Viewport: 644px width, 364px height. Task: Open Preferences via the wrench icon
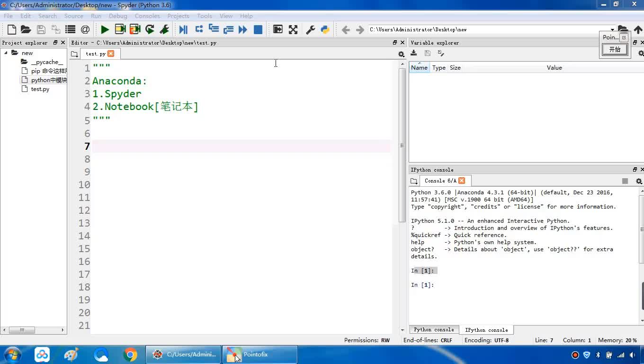[x=311, y=30]
